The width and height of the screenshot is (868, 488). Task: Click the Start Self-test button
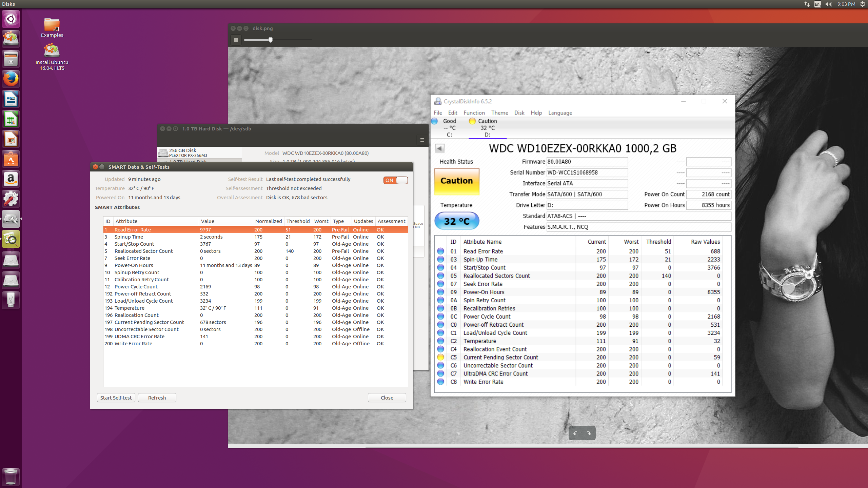[x=116, y=398]
